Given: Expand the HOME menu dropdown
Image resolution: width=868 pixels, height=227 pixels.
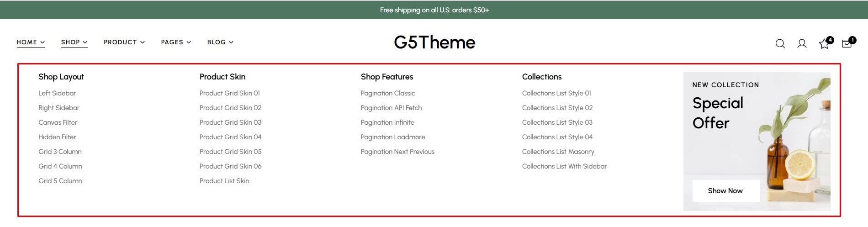Looking at the screenshot, I should pos(31,42).
